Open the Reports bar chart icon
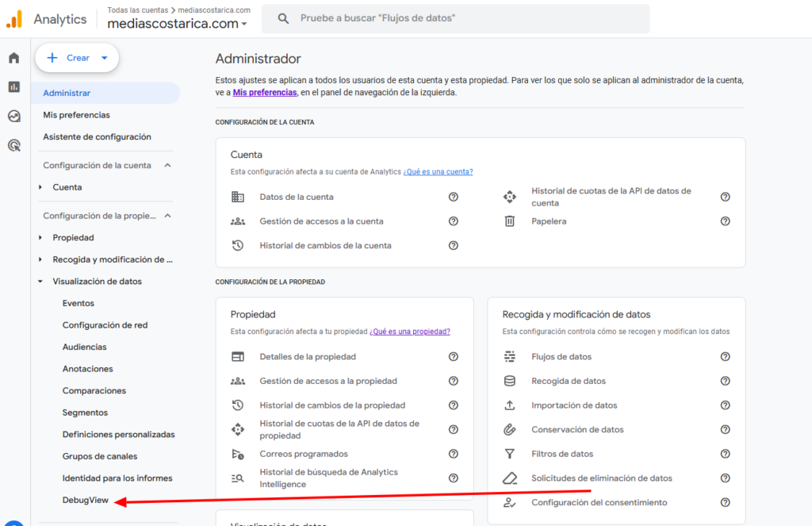Image resolution: width=812 pixels, height=526 pixels. click(x=13, y=87)
